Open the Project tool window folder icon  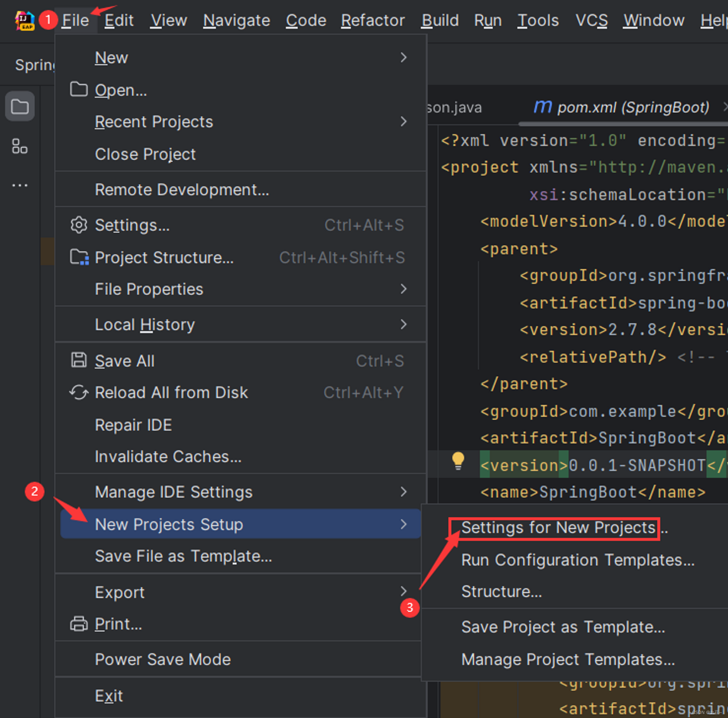click(20, 107)
